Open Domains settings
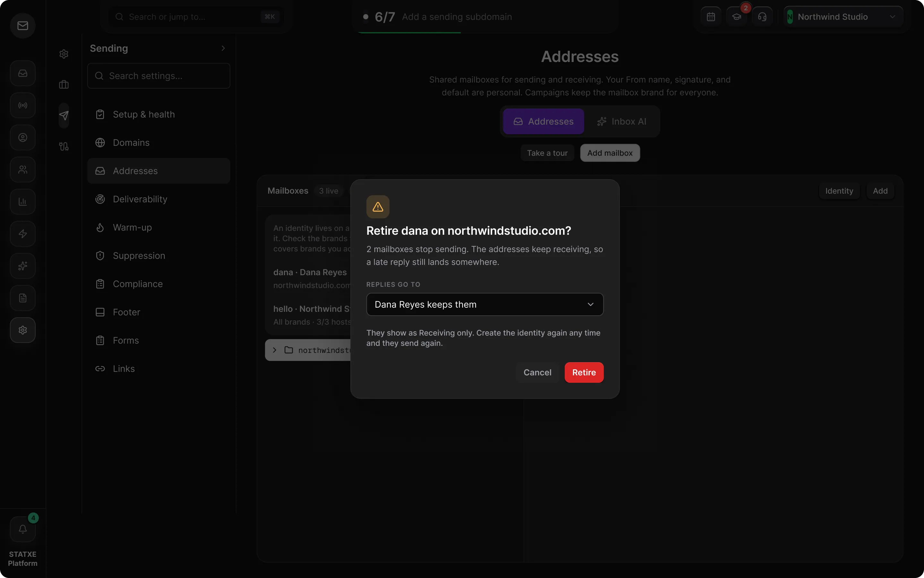Image resolution: width=924 pixels, height=578 pixels. 158,143
